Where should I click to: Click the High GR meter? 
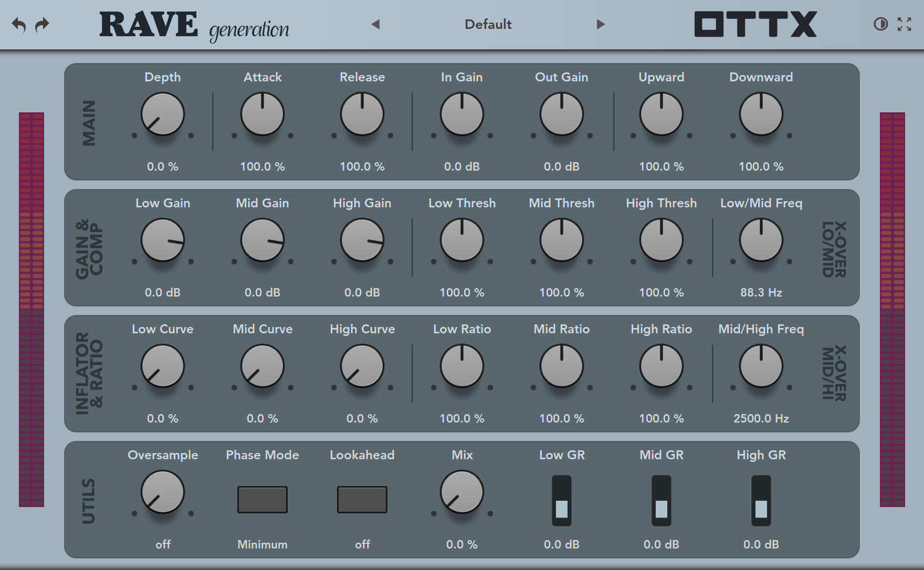pyautogui.click(x=761, y=501)
